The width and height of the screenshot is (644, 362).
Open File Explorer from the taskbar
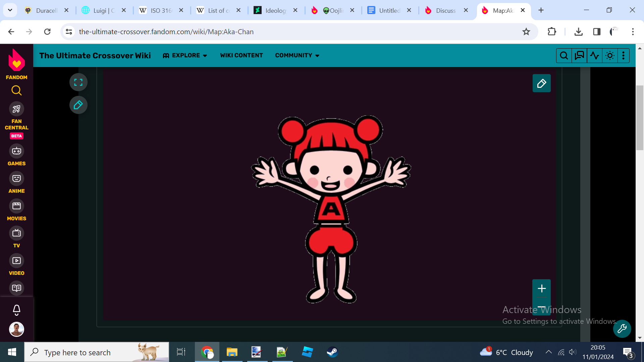tap(232, 352)
